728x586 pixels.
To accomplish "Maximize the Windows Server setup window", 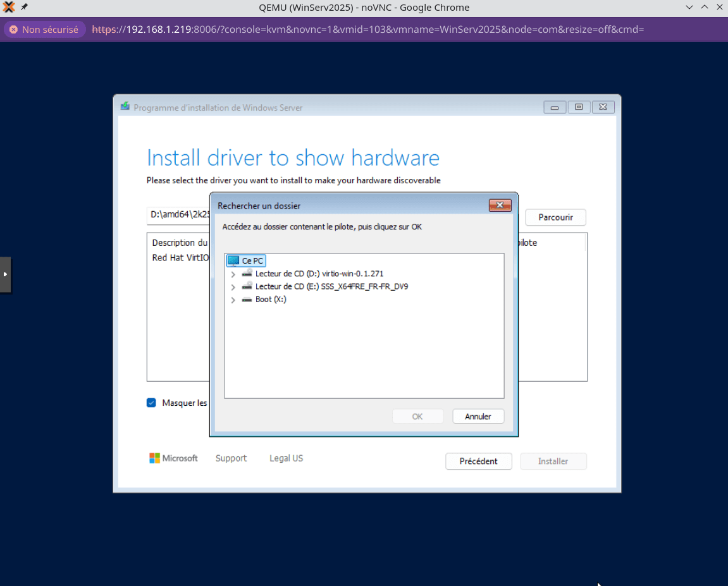I will (579, 107).
